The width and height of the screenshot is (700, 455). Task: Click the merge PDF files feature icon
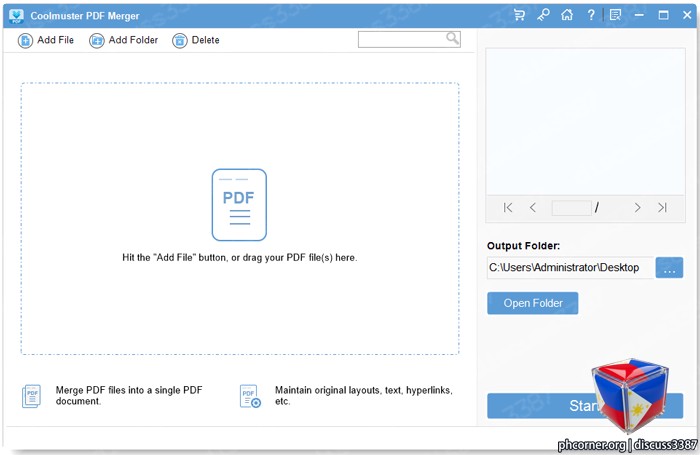tap(31, 396)
